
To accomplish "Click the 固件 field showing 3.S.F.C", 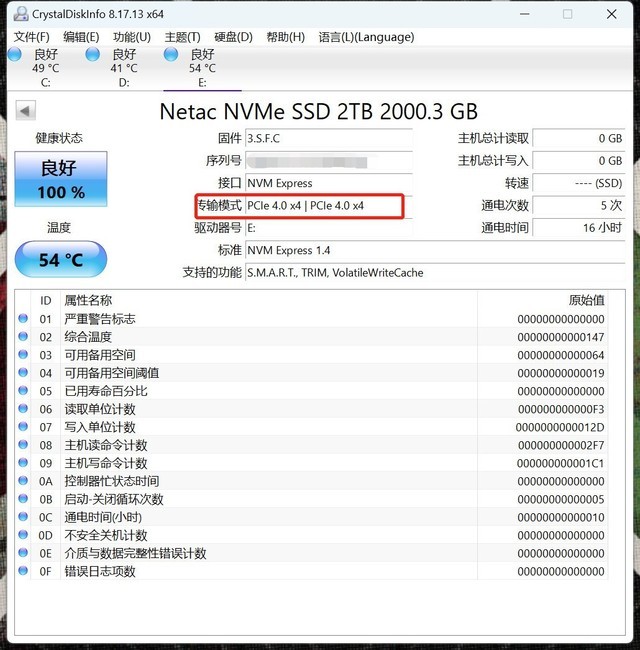I will point(328,138).
